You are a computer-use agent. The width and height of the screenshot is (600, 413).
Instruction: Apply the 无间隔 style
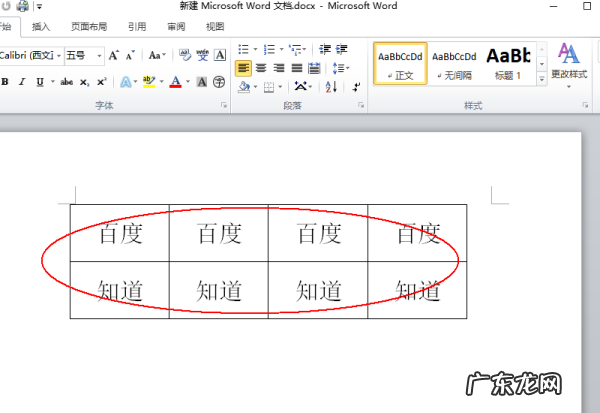(454, 64)
